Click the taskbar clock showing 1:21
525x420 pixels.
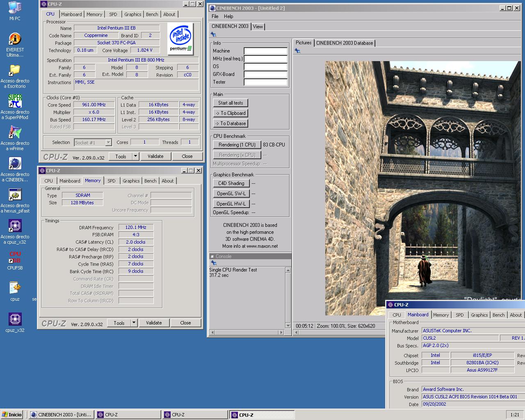(x=515, y=415)
